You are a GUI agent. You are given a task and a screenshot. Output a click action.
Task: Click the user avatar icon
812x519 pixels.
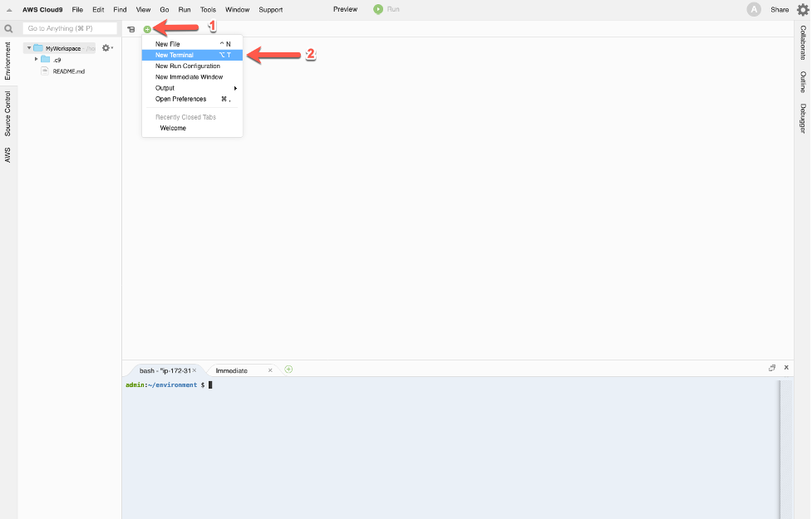click(754, 10)
